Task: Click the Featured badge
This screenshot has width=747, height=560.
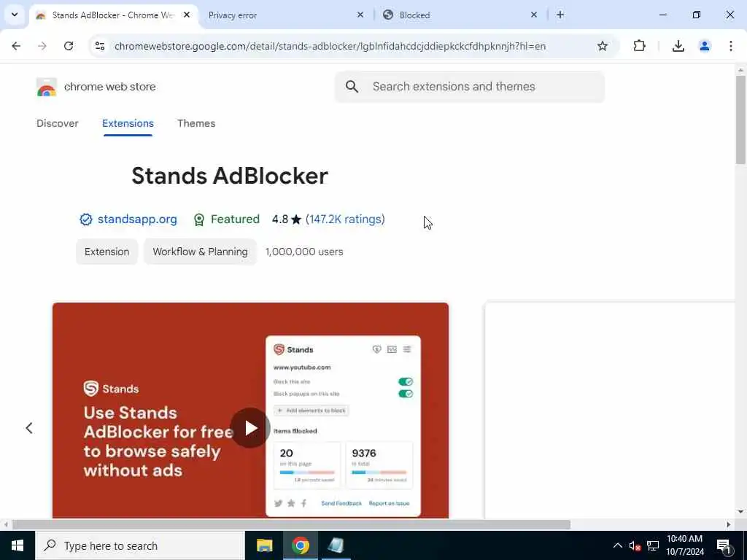Action: (x=226, y=219)
